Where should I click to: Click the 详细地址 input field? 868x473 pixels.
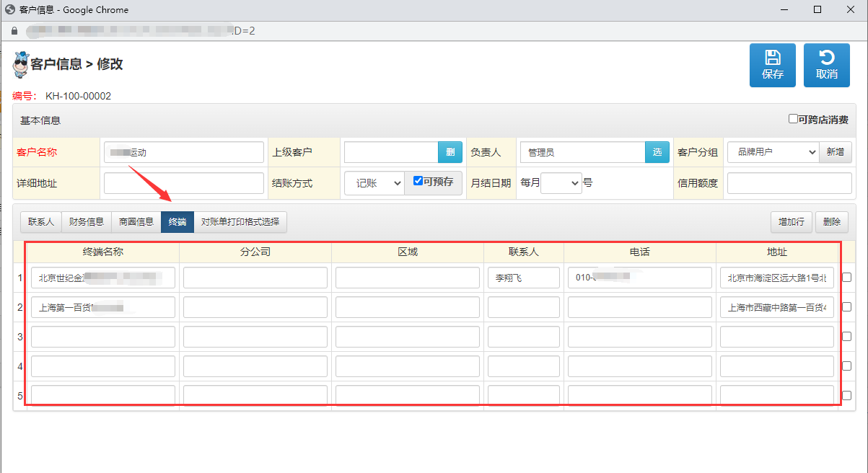pyautogui.click(x=184, y=183)
